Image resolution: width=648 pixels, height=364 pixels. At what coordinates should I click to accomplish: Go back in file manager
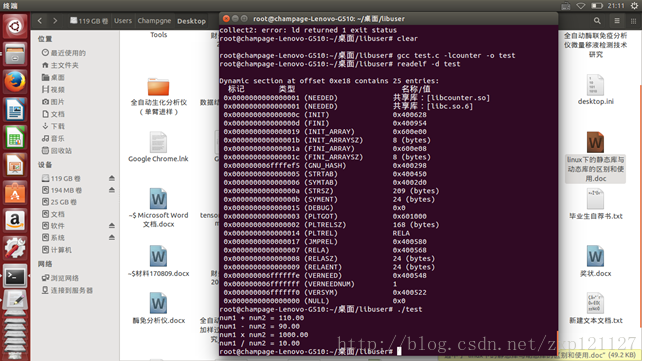tap(40, 21)
